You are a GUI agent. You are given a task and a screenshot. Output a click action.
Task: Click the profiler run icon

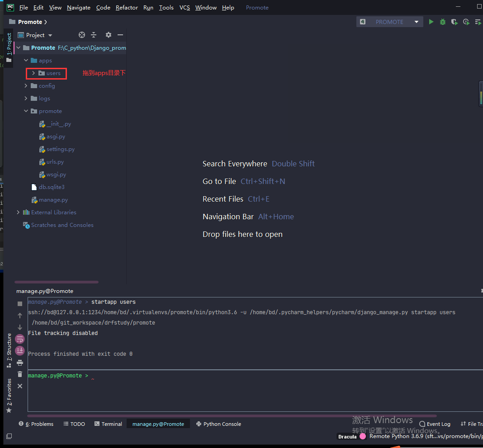pos(466,22)
